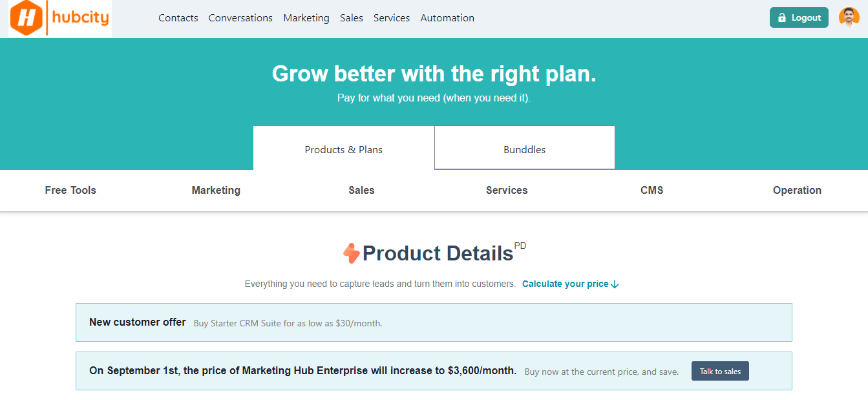Follow the Calculate your price link

pos(565,284)
